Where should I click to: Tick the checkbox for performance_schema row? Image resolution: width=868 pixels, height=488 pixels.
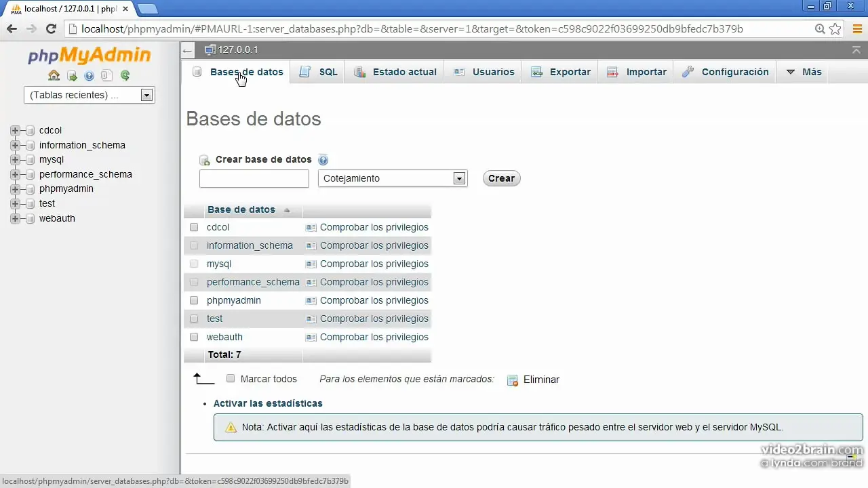(194, 283)
